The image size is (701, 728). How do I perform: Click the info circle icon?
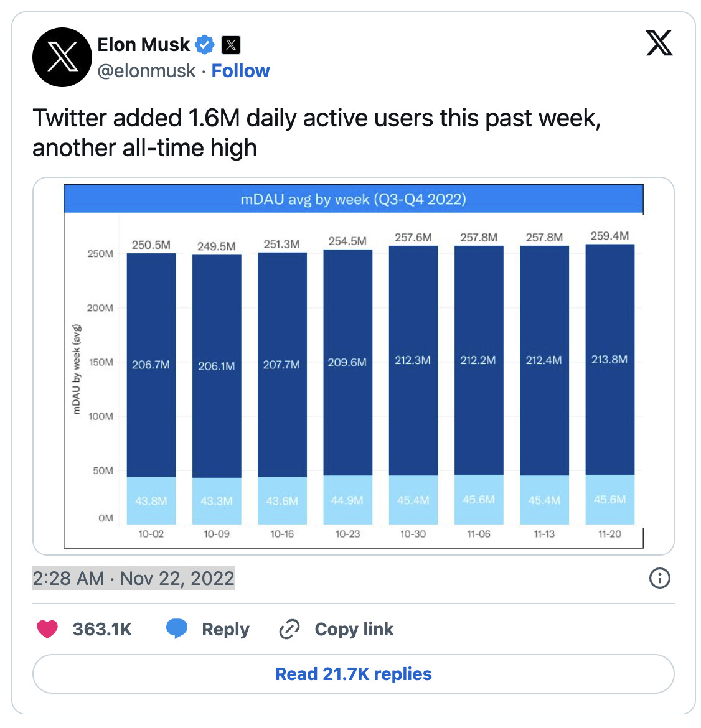tap(660, 578)
